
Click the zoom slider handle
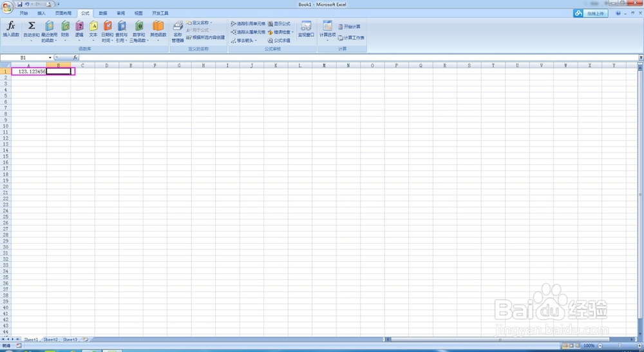620,346
